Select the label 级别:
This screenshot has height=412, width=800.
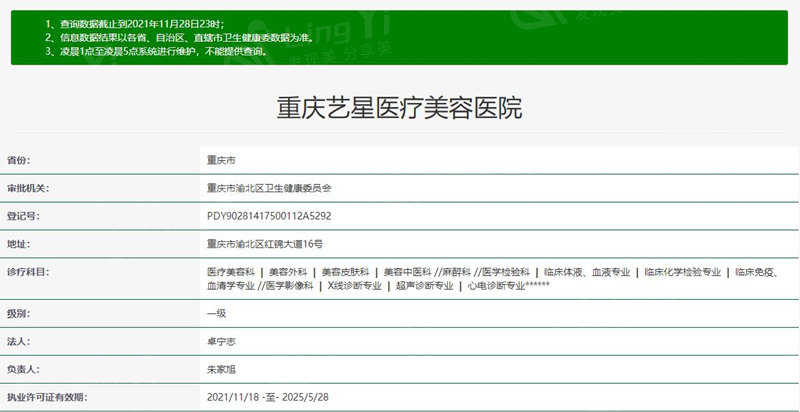click(x=18, y=314)
